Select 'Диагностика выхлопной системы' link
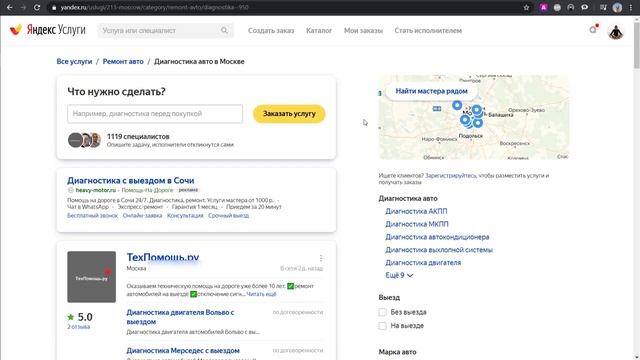This screenshot has width=640, height=360. 439,250
